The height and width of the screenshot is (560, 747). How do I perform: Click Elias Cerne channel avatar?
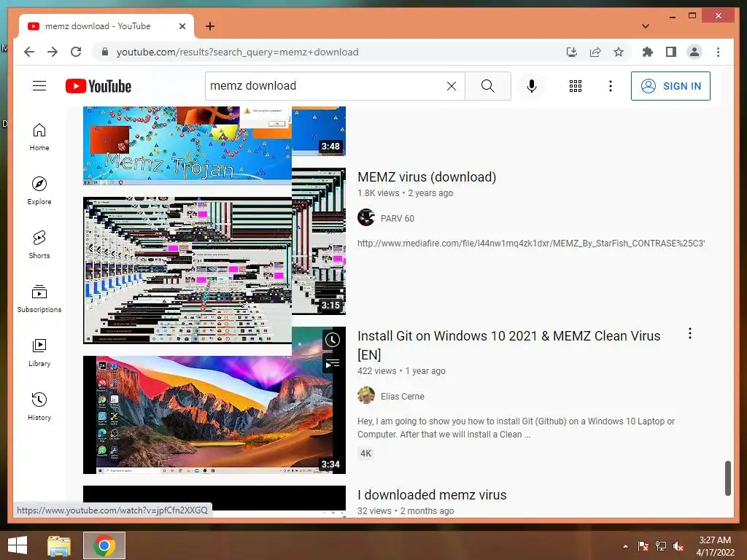[366, 395]
